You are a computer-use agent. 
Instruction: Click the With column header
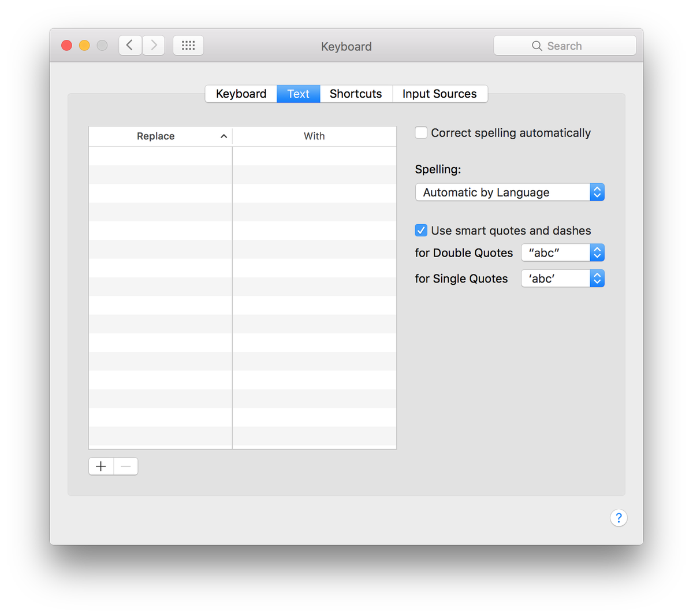point(314,136)
